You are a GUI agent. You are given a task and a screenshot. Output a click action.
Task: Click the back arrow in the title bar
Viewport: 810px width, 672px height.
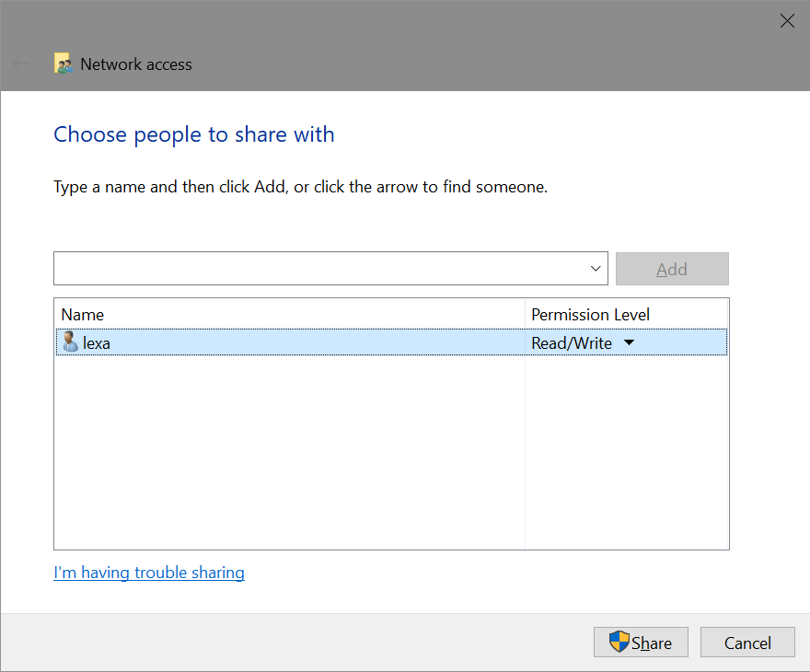pyautogui.click(x=21, y=64)
